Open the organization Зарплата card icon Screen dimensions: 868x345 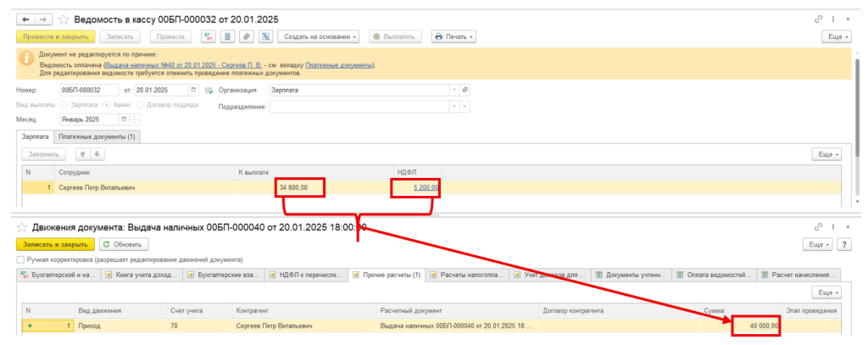pyautogui.click(x=465, y=90)
